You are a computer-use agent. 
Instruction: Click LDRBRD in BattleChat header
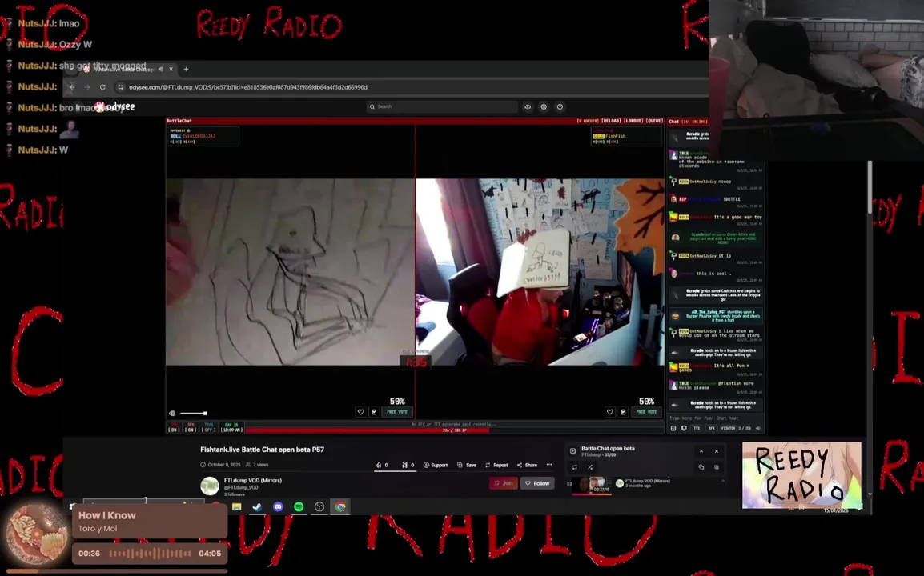633,121
